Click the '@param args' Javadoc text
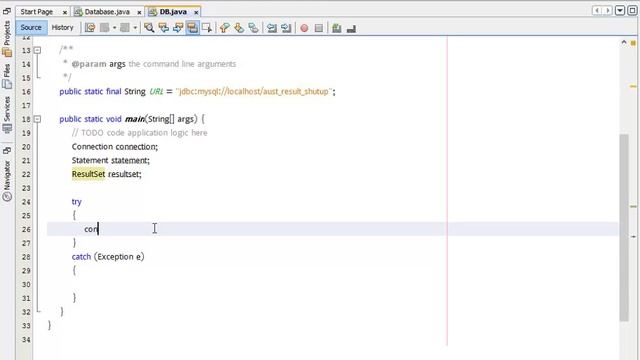This screenshot has width=640, height=360. 98,64
